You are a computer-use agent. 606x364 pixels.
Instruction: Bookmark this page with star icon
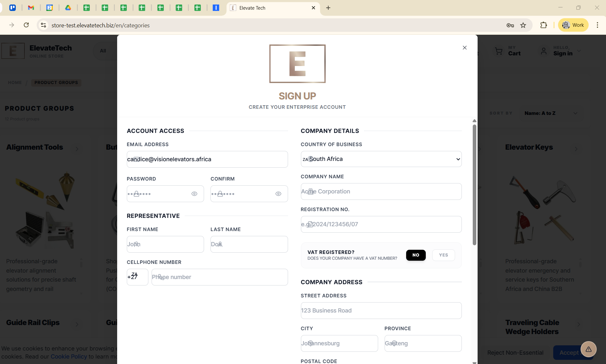[x=523, y=25]
